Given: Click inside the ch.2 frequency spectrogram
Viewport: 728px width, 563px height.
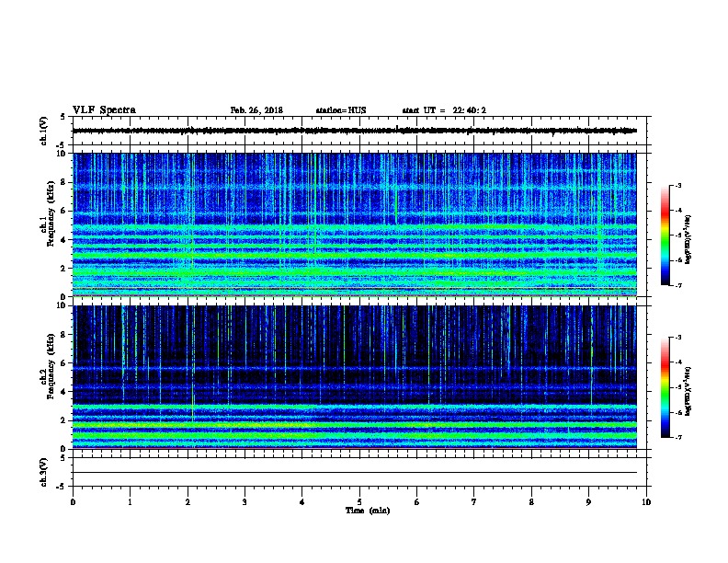Looking at the screenshot, I should (355, 377).
